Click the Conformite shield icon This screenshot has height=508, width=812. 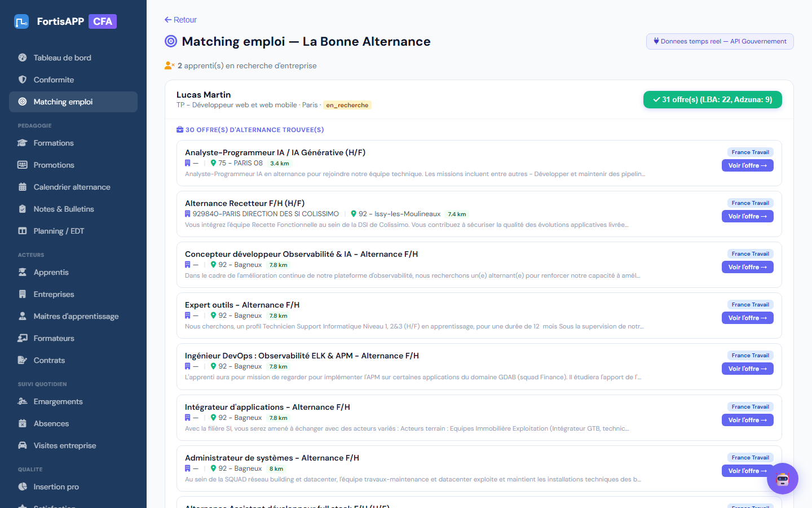23,80
